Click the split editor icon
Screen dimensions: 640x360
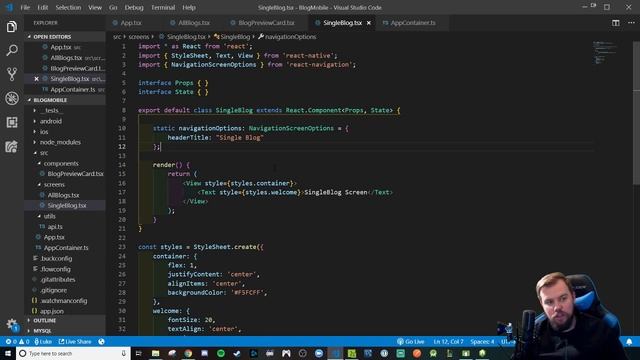tap(616, 23)
